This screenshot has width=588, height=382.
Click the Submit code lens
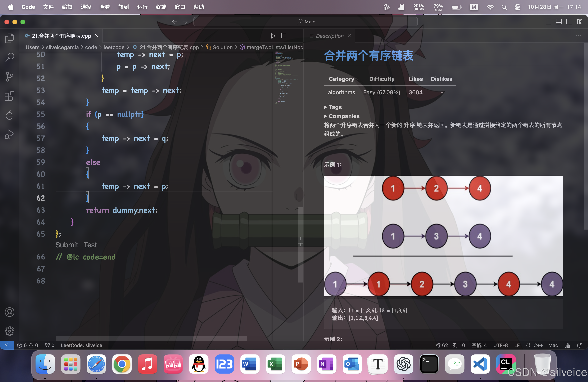[x=67, y=245]
